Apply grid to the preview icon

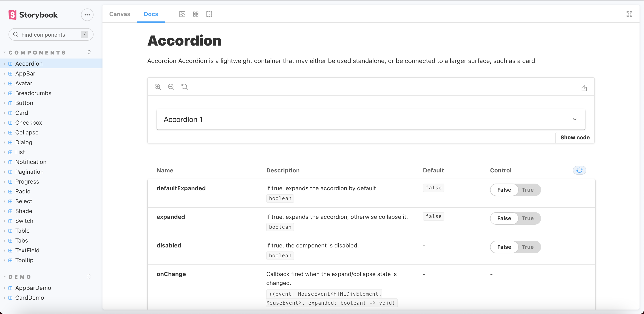pyautogui.click(x=196, y=14)
